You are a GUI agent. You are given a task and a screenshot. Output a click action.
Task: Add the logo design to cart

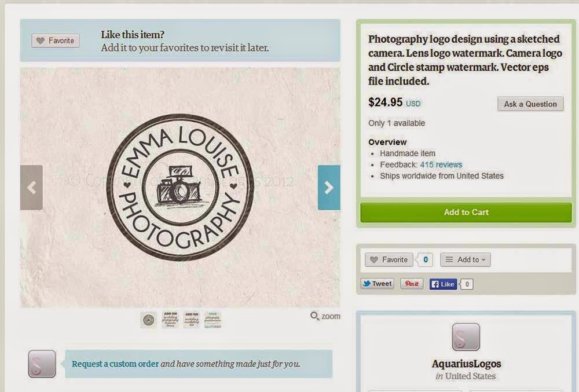[466, 213]
